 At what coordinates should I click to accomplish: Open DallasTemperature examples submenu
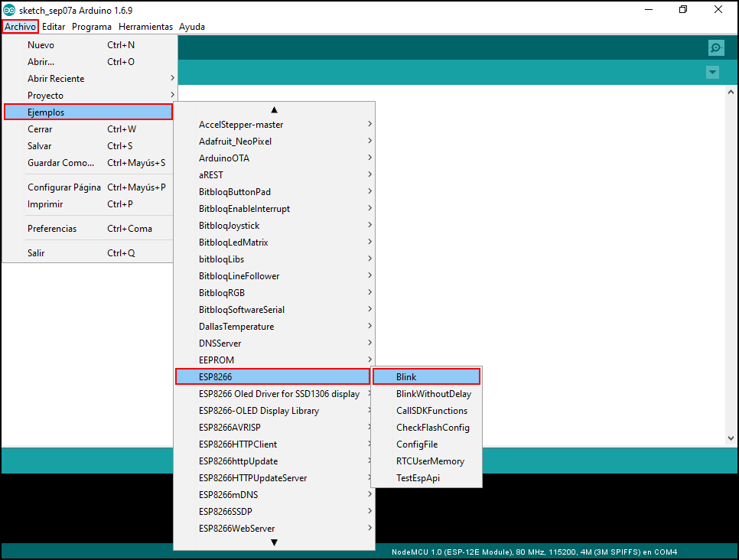275,327
